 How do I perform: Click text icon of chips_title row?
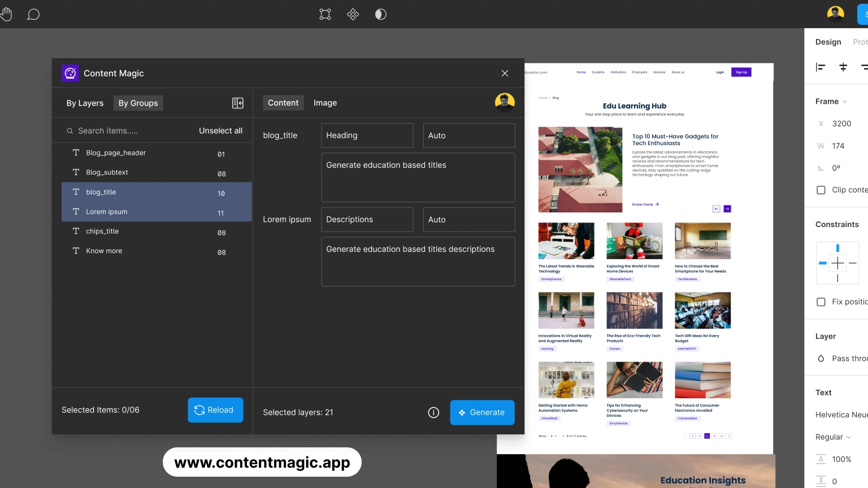[76, 231]
